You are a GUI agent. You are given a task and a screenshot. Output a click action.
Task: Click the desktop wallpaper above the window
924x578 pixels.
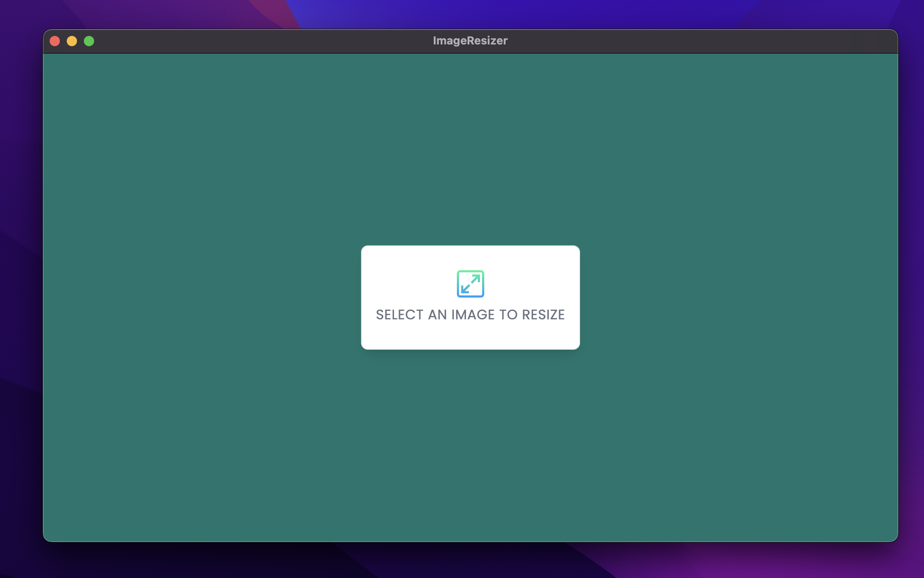[471, 14]
